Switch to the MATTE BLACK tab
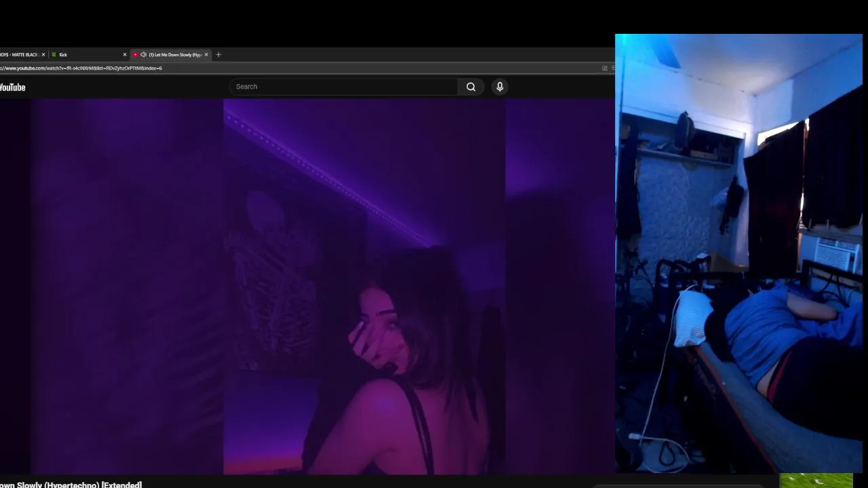Image resolution: width=868 pixels, height=488 pixels. pyautogui.click(x=23, y=54)
